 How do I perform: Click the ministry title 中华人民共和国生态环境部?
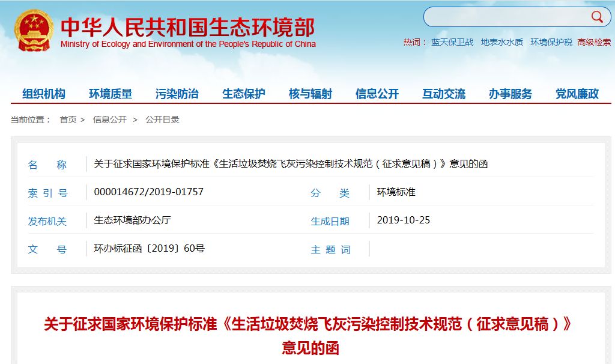pyautogui.click(x=187, y=27)
